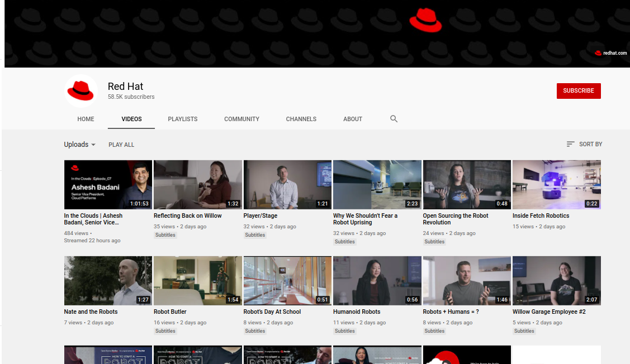630x364 pixels.
Task: Click the Robots + Humans = ? title
Action: pyautogui.click(x=451, y=312)
